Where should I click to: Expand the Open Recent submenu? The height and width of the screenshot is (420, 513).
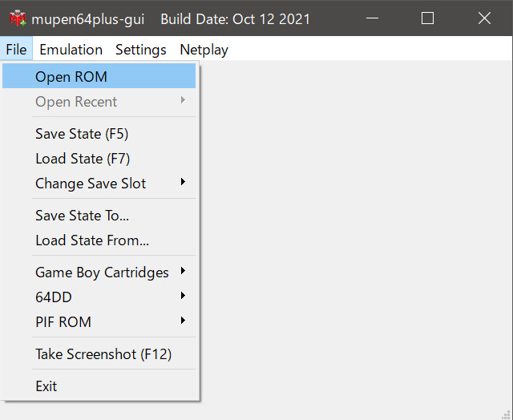pyautogui.click(x=99, y=102)
